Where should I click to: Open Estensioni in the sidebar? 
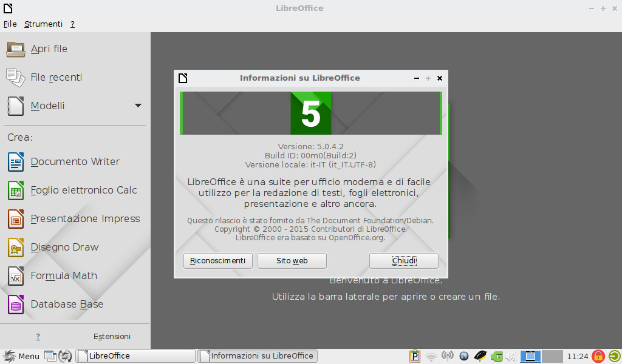[x=112, y=337]
